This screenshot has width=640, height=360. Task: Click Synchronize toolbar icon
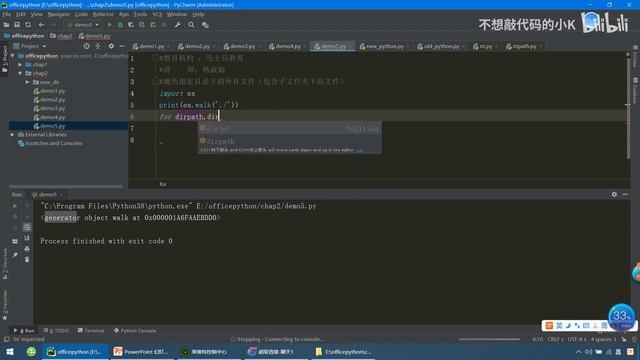(28, 25)
